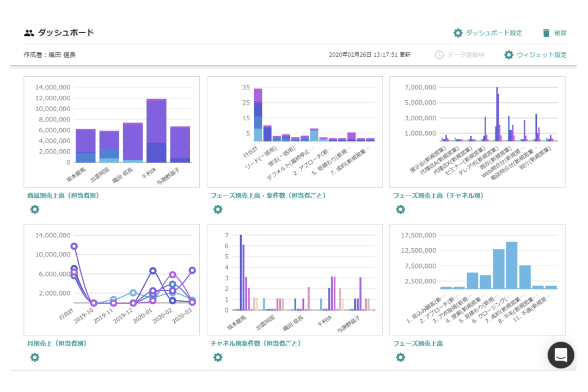Viewport: 588px width, 392px height.
Task: Click the 千利休 stacked bar in sales chart
Action: click(x=156, y=131)
